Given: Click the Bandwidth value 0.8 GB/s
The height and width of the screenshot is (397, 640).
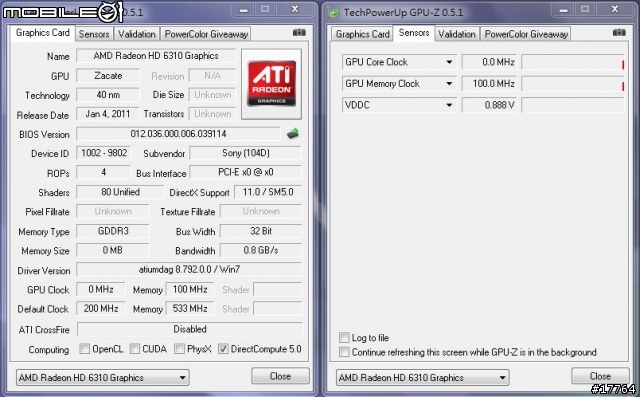Looking at the screenshot, I should click(x=261, y=250).
